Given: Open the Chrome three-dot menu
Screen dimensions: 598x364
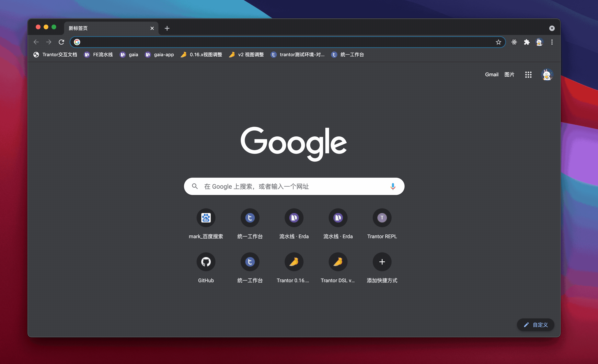Looking at the screenshot, I should [552, 42].
